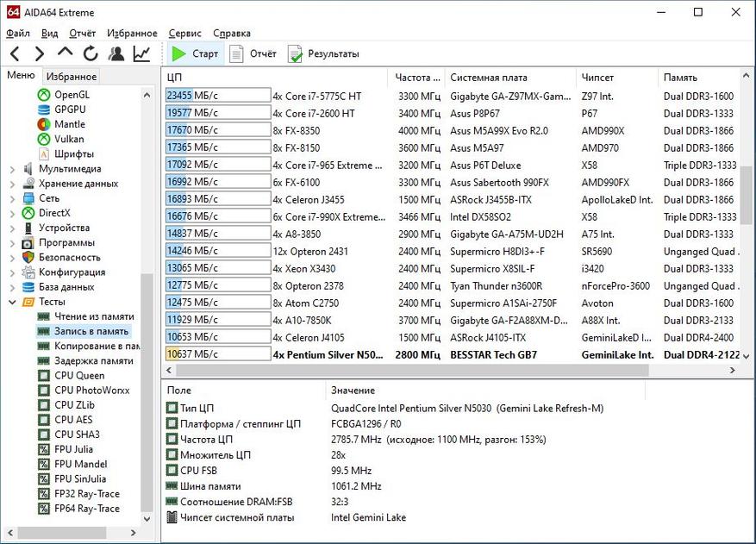Select the 8x FX-8350 row
This screenshot has height=544, width=756.
[x=453, y=130]
